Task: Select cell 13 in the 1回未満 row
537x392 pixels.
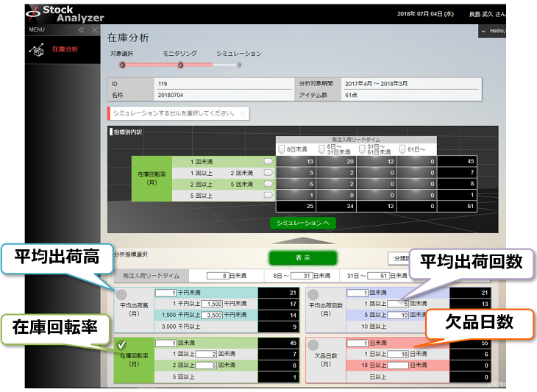Action: tap(296, 161)
